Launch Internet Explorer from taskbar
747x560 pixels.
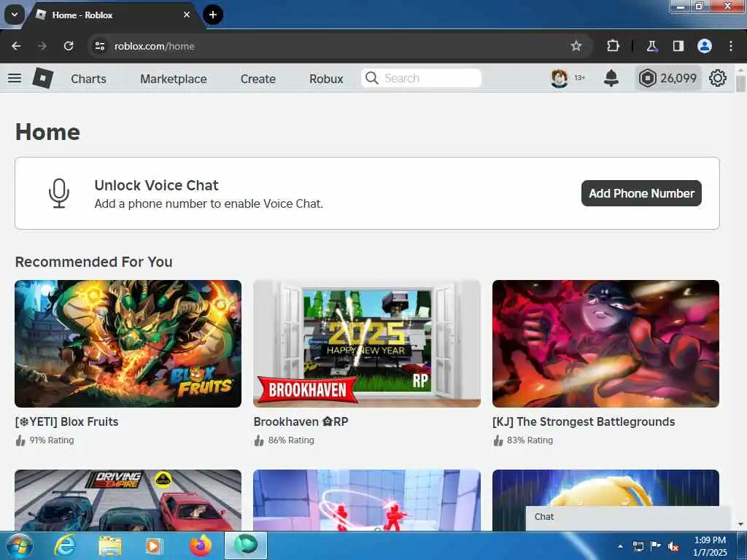point(64,545)
